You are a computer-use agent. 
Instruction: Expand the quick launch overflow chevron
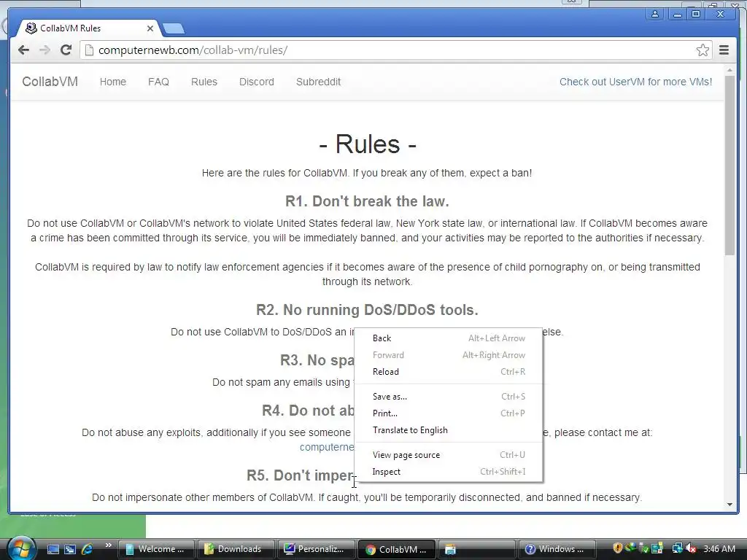point(108,545)
